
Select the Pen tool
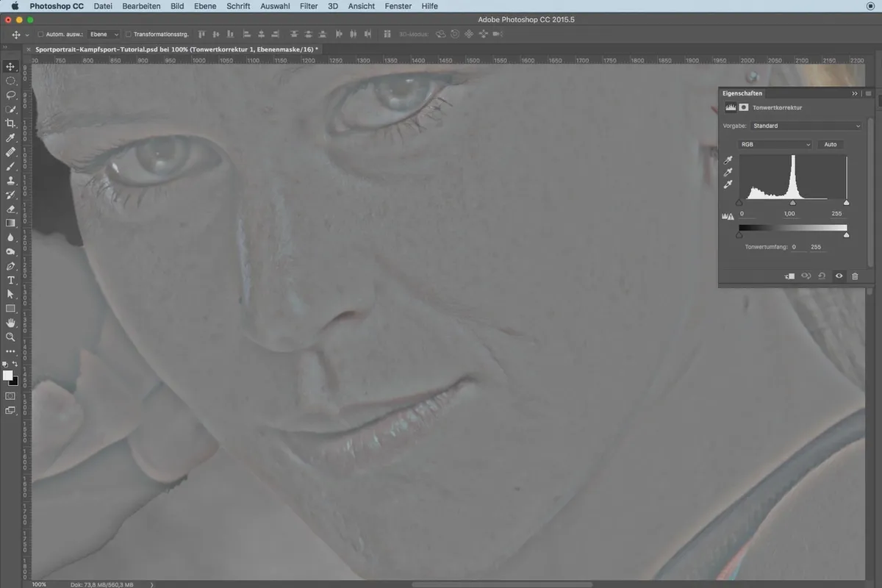point(10,266)
